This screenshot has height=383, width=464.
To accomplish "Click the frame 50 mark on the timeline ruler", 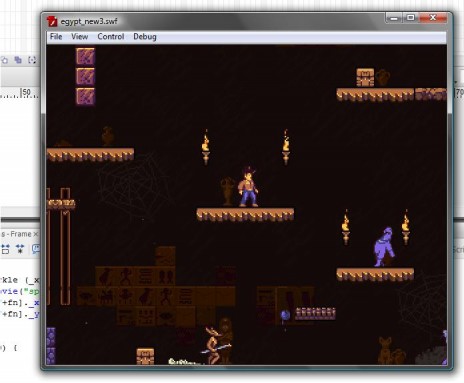I will 26,93.
